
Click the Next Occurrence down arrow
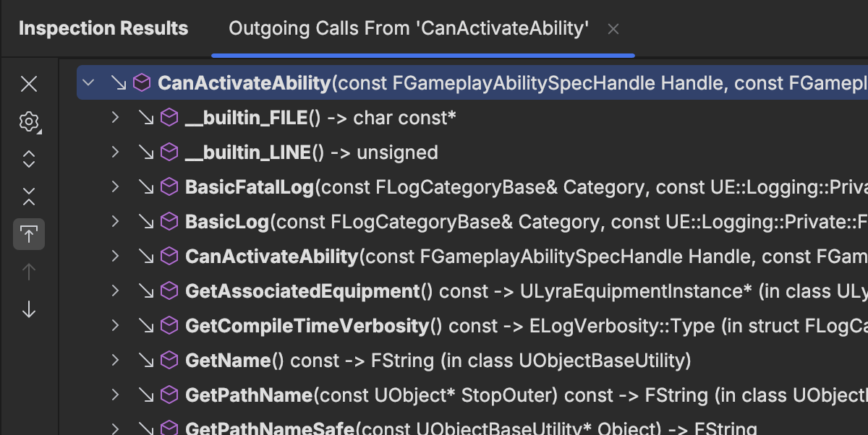29,309
